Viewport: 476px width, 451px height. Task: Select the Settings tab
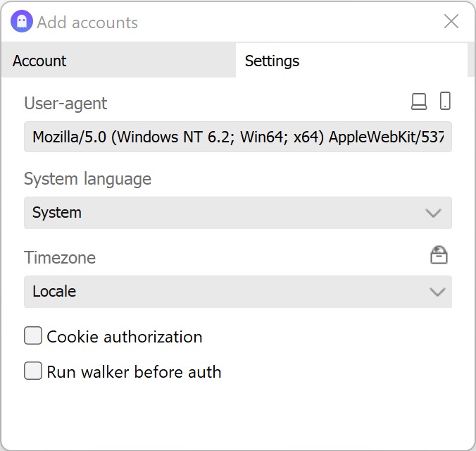coord(272,61)
